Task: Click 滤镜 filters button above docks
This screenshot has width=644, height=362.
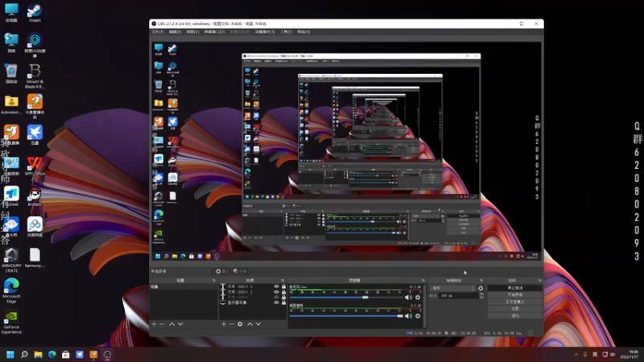Action: (x=240, y=271)
